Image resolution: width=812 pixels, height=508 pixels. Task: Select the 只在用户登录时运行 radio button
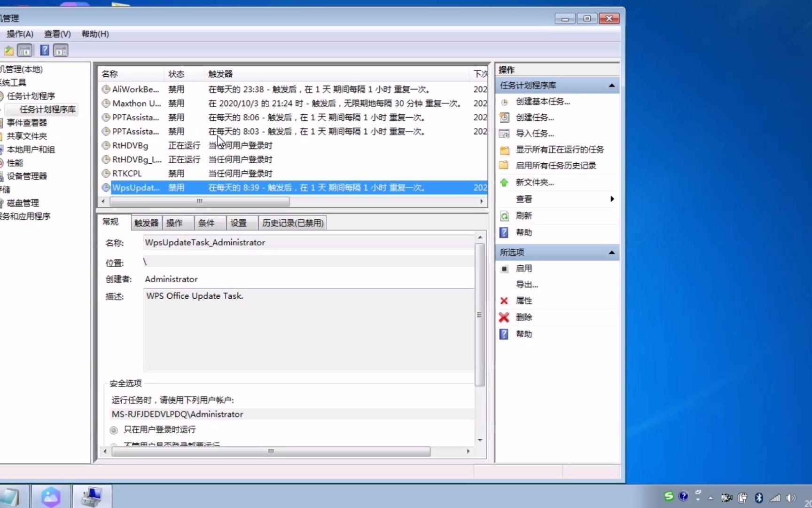[114, 430]
